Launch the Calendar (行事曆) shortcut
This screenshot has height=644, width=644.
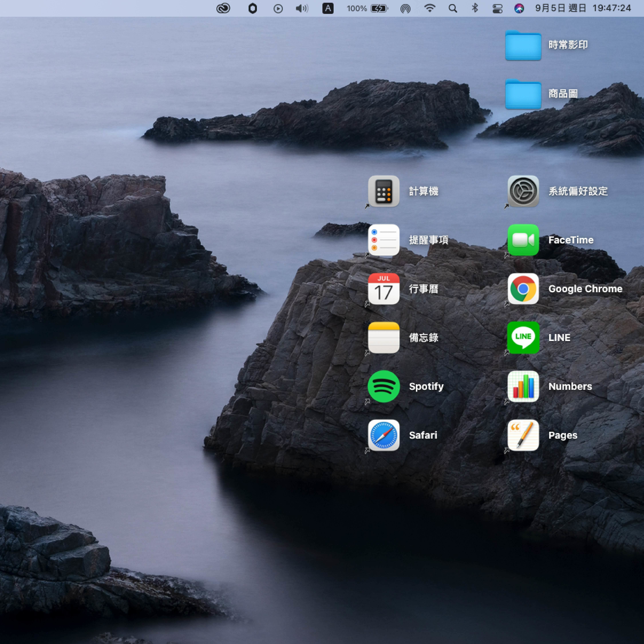(x=384, y=289)
